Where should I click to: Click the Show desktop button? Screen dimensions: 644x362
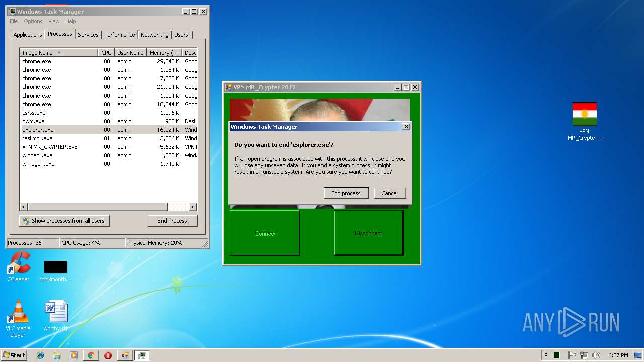coord(638,355)
